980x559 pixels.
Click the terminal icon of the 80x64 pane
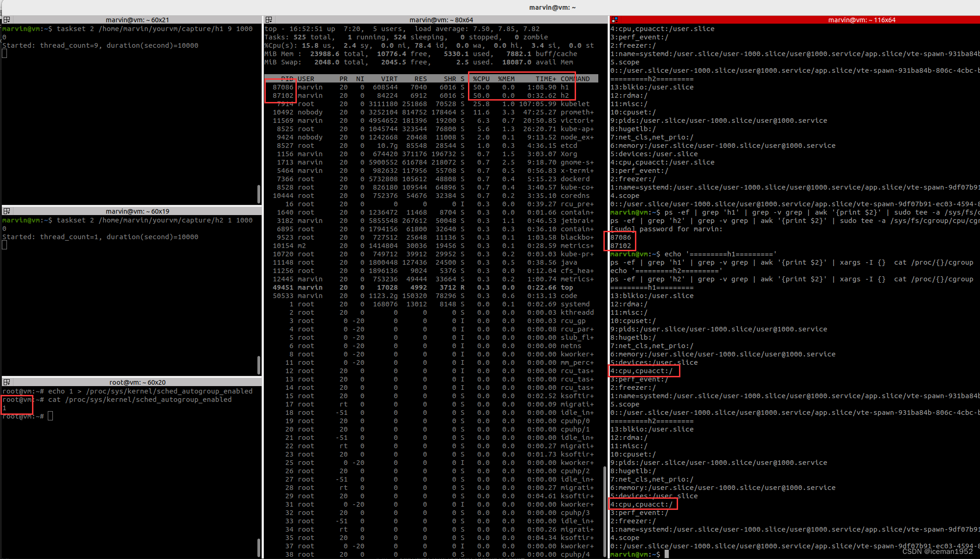tap(269, 20)
